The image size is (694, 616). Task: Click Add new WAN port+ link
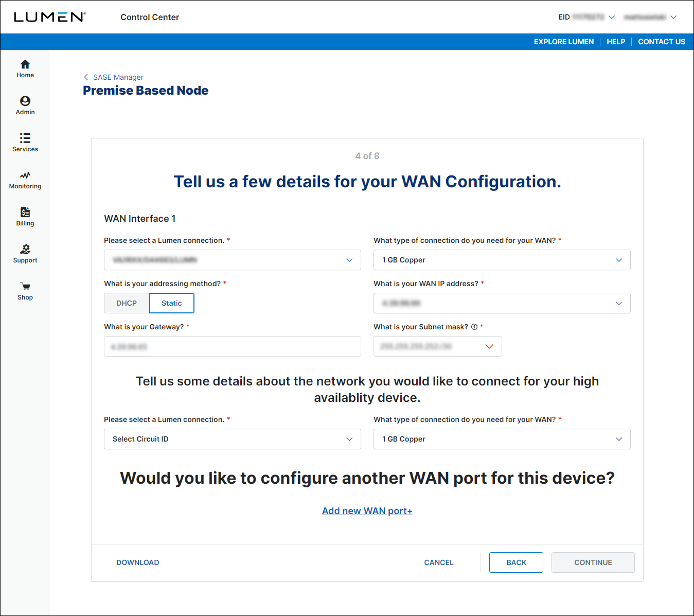[x=367, y=511]
